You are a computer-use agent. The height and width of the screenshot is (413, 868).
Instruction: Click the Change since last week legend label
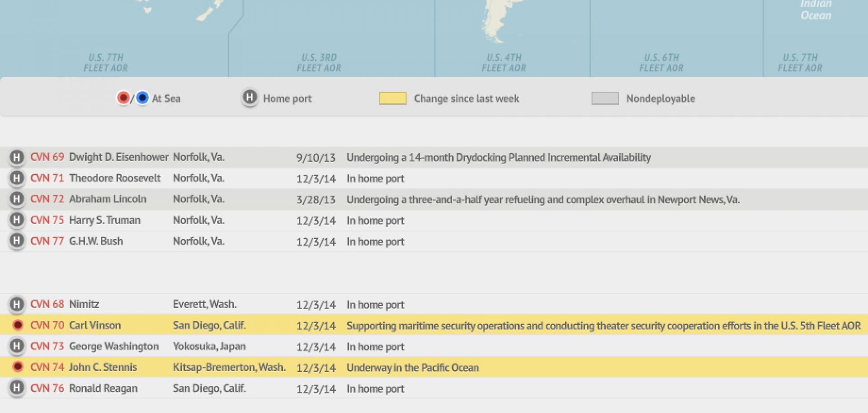[467, 99]
